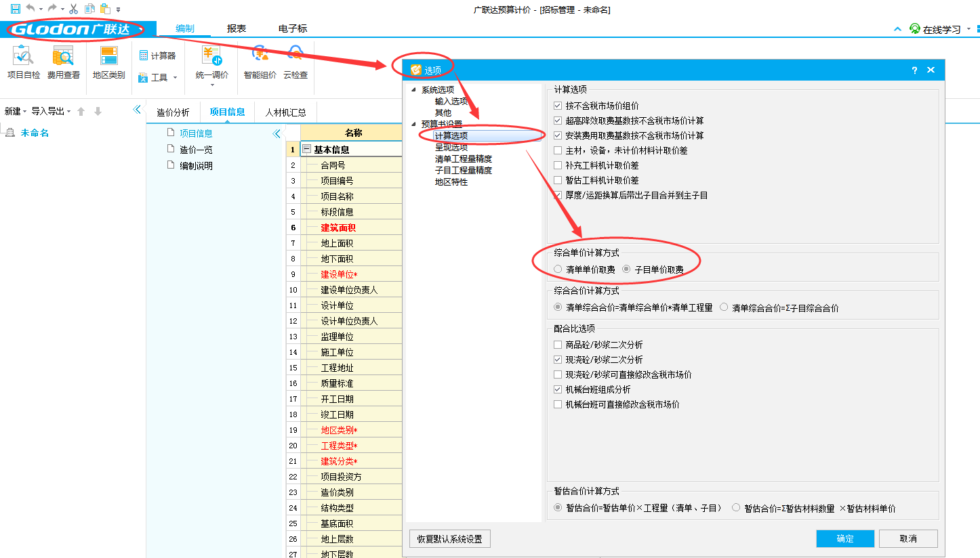Screen dimensions: 980x558
Task: Click the Undo arrow icon
Action: 30,9
